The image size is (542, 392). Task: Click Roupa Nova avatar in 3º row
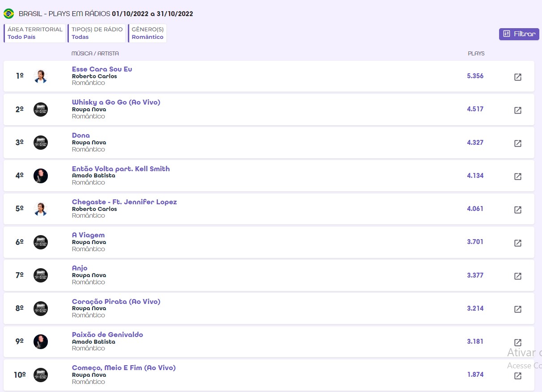click(x=41, y=143)
